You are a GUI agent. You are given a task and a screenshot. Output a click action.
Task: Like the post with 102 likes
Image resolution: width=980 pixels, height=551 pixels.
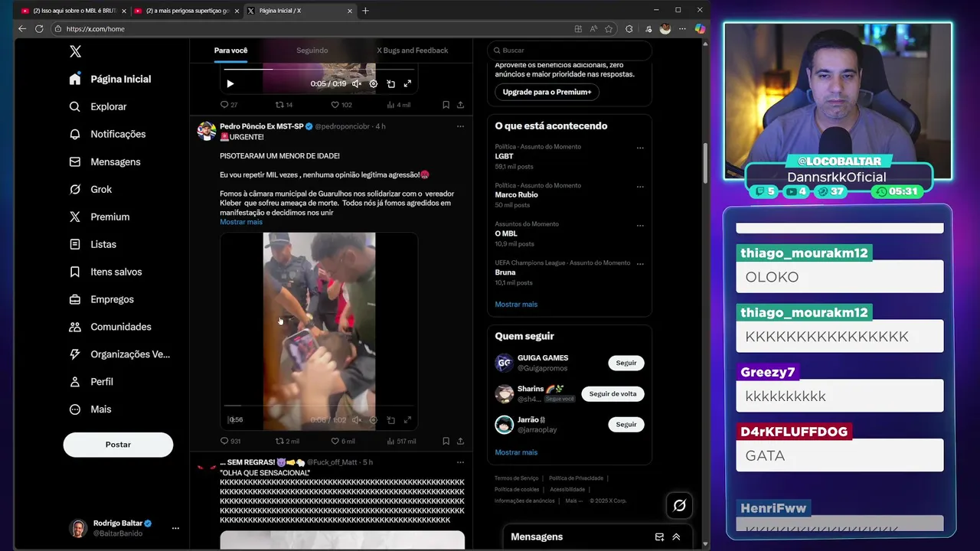(x=341, y=105)
